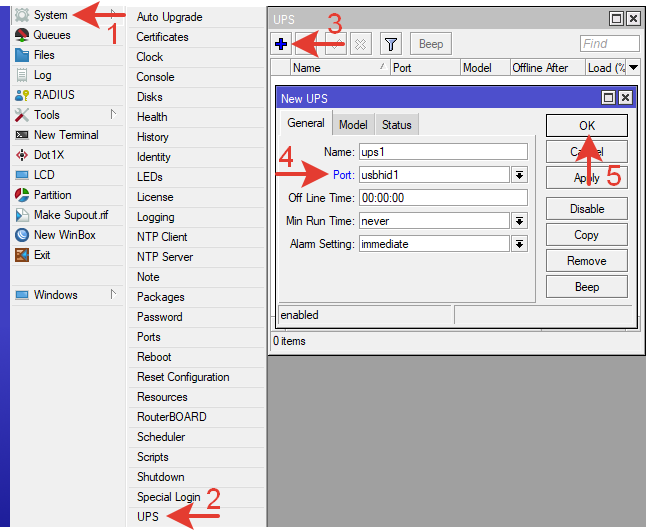Click the Disable button
The image size is (646, 530).
[587, 209]
